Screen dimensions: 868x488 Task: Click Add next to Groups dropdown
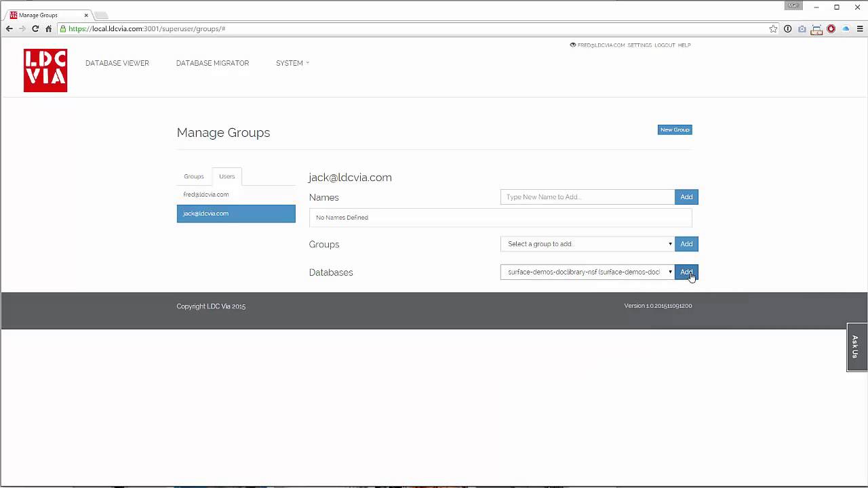pos(686,244)
